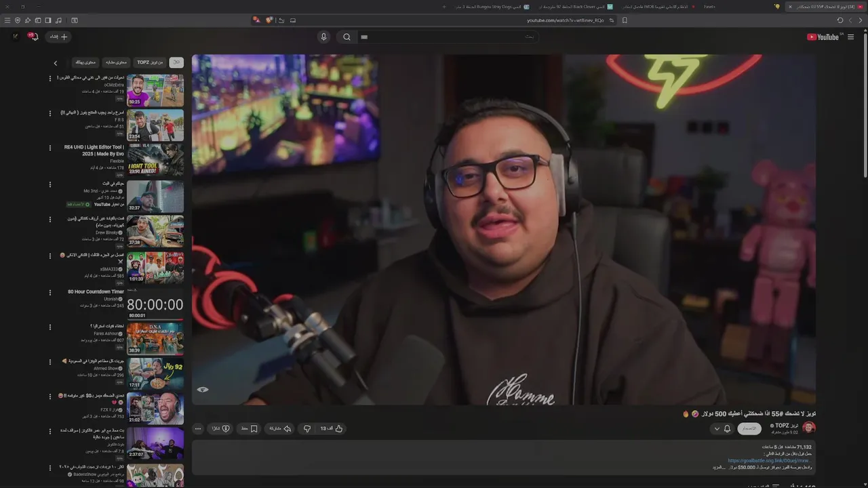This screenshot has height=488, width=868.
Task: Save video to playlist bookmark button
Action: click(249, 428)
